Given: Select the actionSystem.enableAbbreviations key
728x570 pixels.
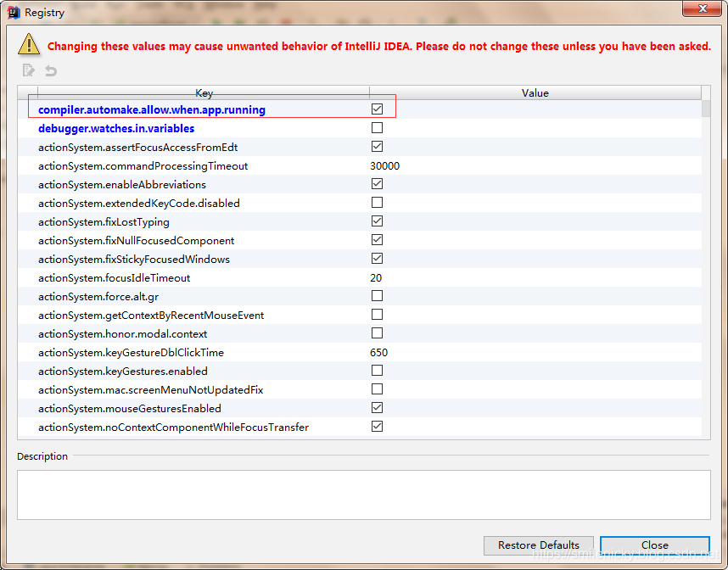Looking at the screenshot, I should point(122,184).
